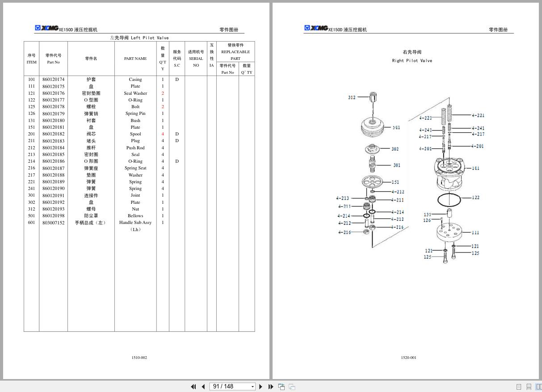
Task: Select the Spool part name
Action: [x=135, y=134]
